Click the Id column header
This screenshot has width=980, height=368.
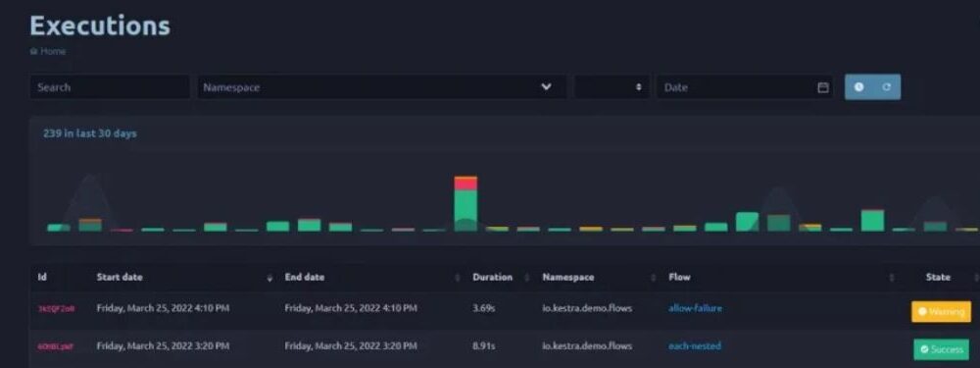coord(42,278)
